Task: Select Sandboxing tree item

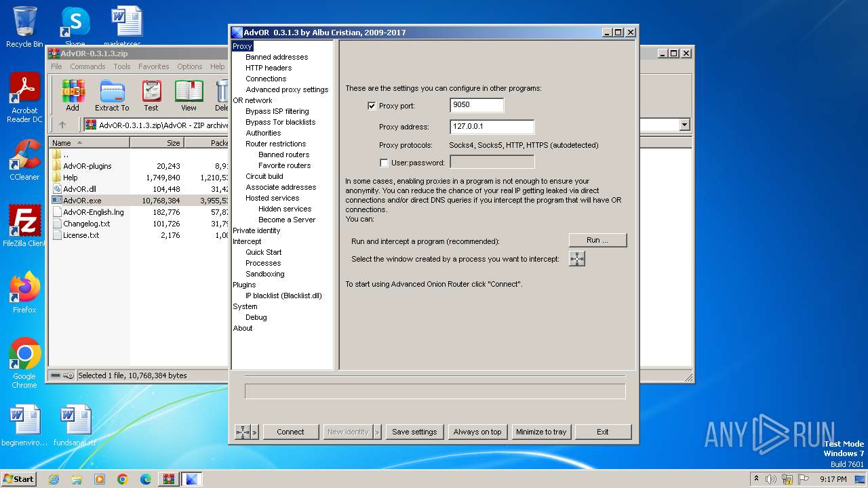Action: click(265, 274)
